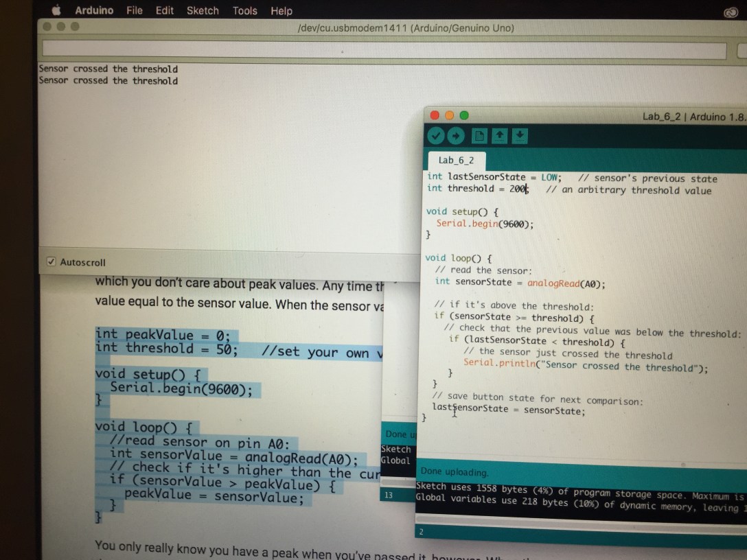Viewport: 747px width, 560px height.
Task: Open the Arduino application menu
Action: [94, 11]
